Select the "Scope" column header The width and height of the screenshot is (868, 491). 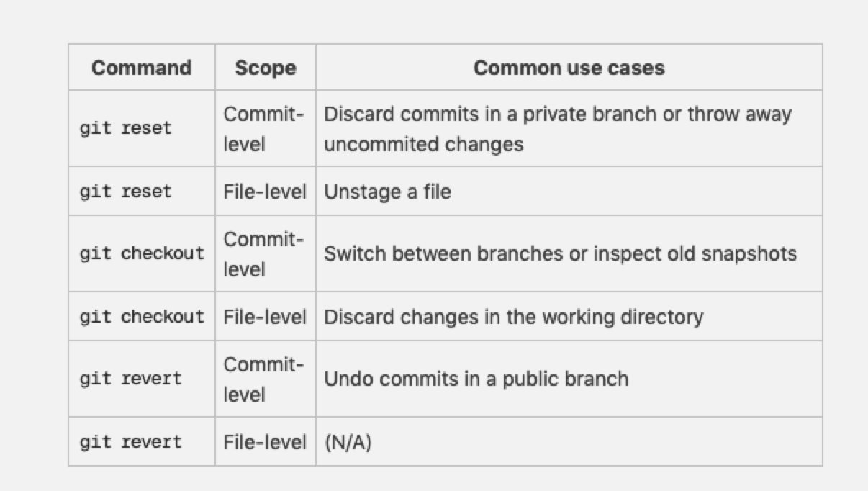266,68
